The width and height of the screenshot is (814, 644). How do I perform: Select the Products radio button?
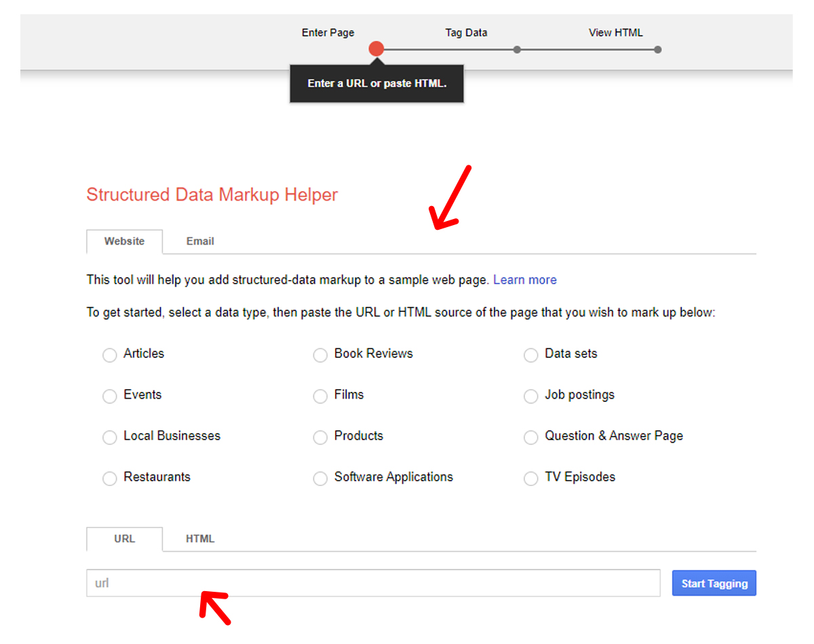320,438
